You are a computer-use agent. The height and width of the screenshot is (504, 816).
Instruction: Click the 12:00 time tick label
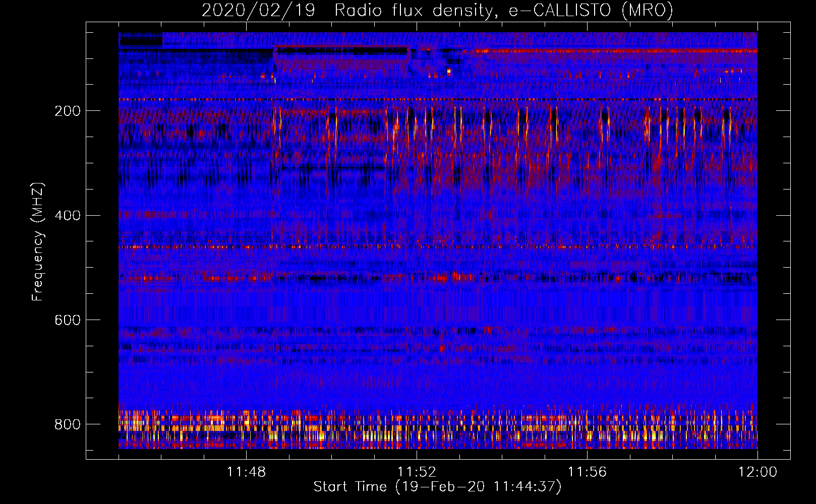click(757, 472)
